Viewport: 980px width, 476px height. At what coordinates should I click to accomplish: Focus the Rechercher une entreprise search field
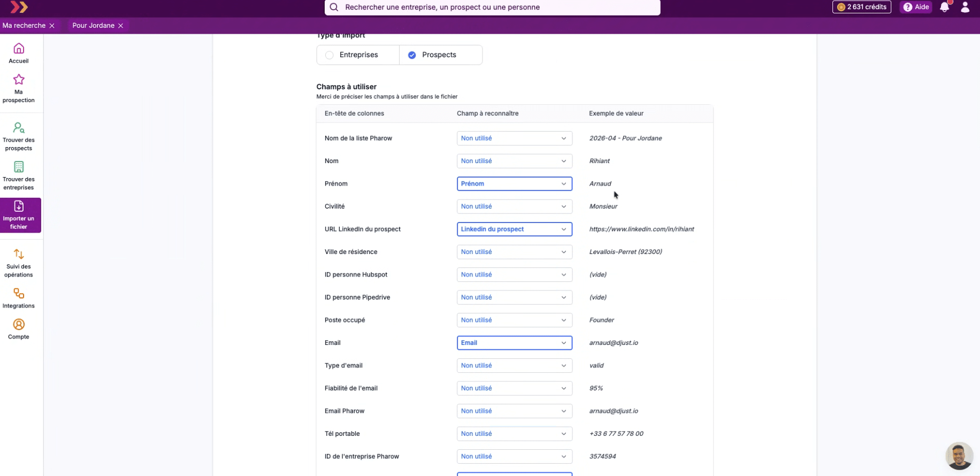493,7
